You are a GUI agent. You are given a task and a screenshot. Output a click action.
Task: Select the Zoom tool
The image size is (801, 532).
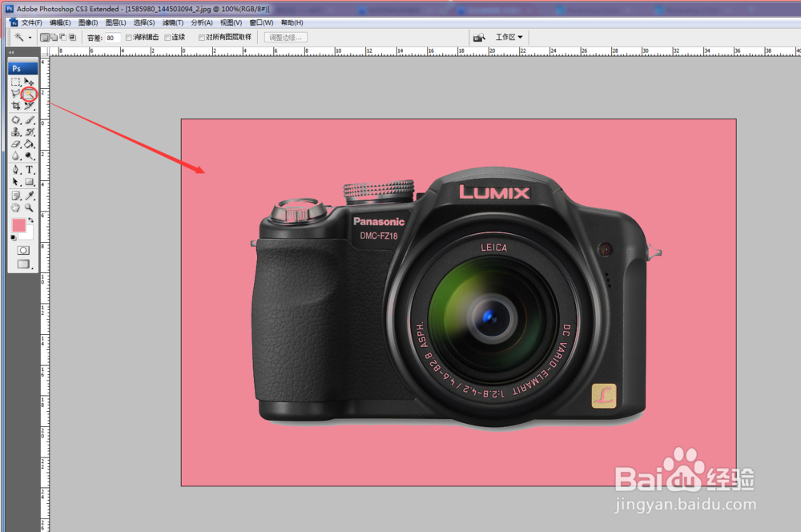click(x=29, y=208)
